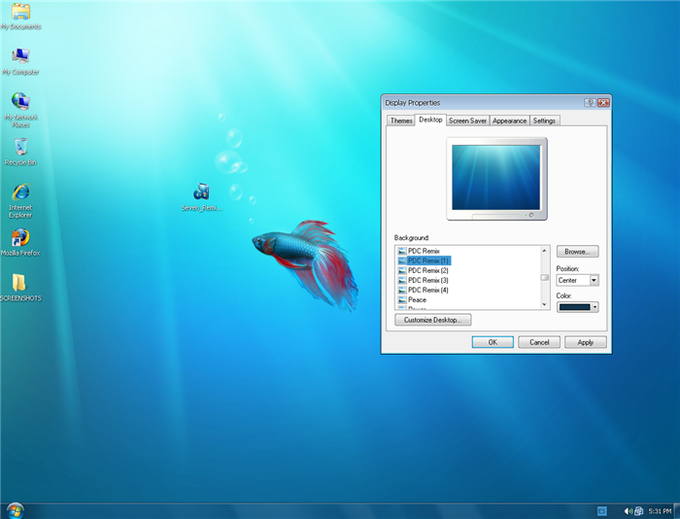Viewport: 680px width, 519px height.
Task: Click the volume speaker tray icon
Action: point(628,511)
